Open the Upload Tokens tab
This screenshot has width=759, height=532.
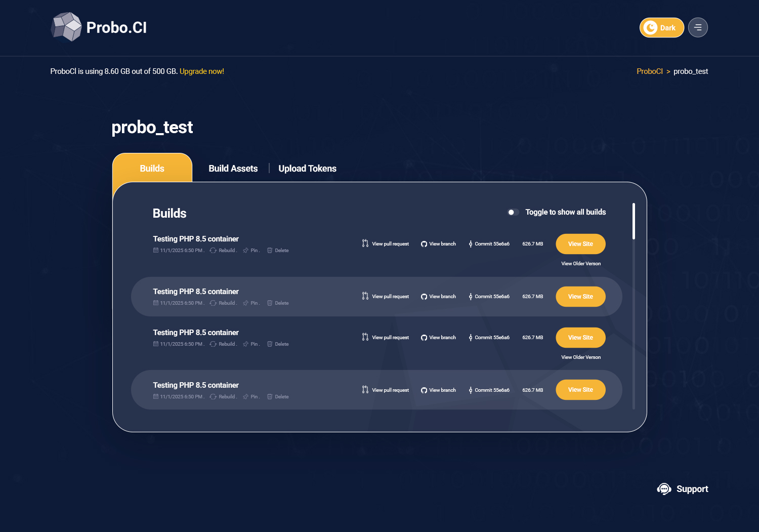(x=307, y=168)
